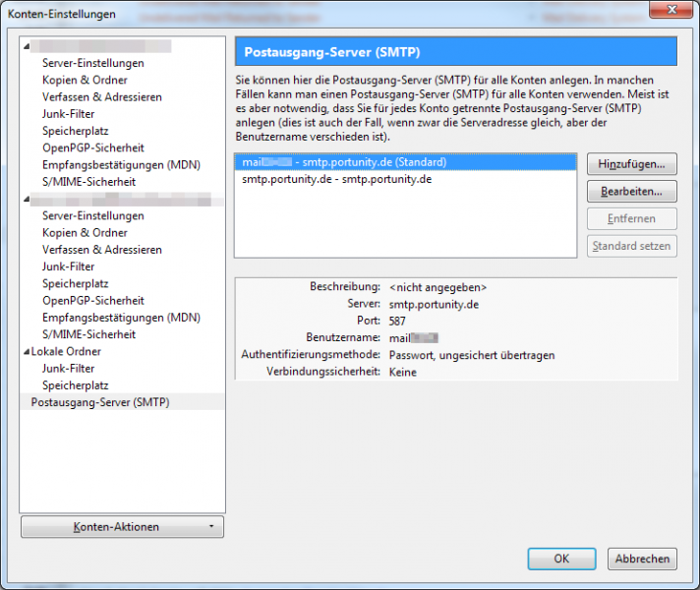This screenshot has height=590, width=700.
Task: Confirm the dialog with OK
Action: point(561,559)
